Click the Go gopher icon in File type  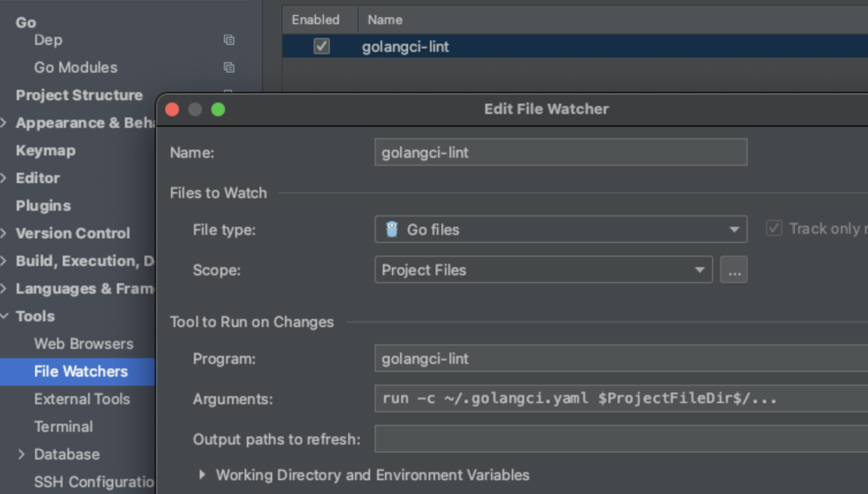392,229
